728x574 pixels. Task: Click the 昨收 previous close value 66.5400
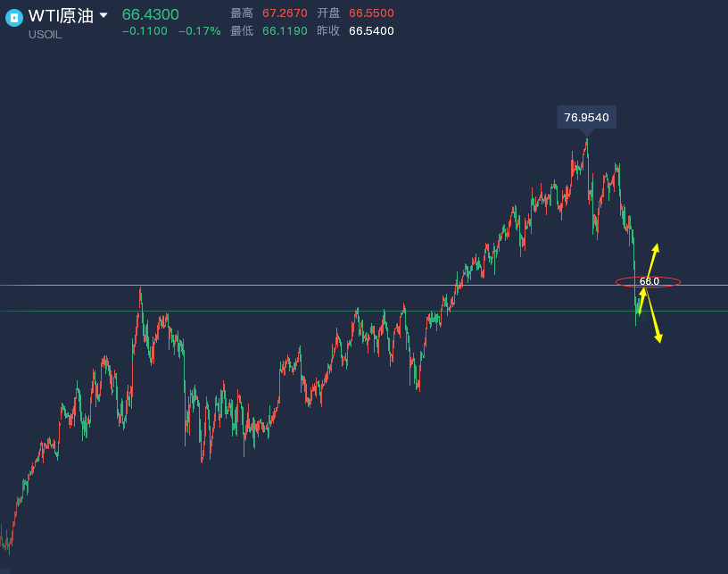pos(371,31)
